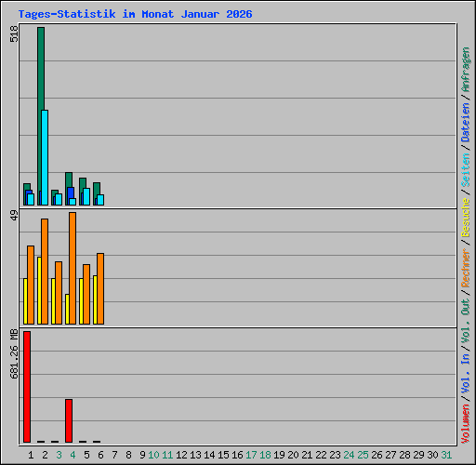This screenshot has width=476, height=465.
Task: Click day number 28 on the axis
Action: (404, 455)
